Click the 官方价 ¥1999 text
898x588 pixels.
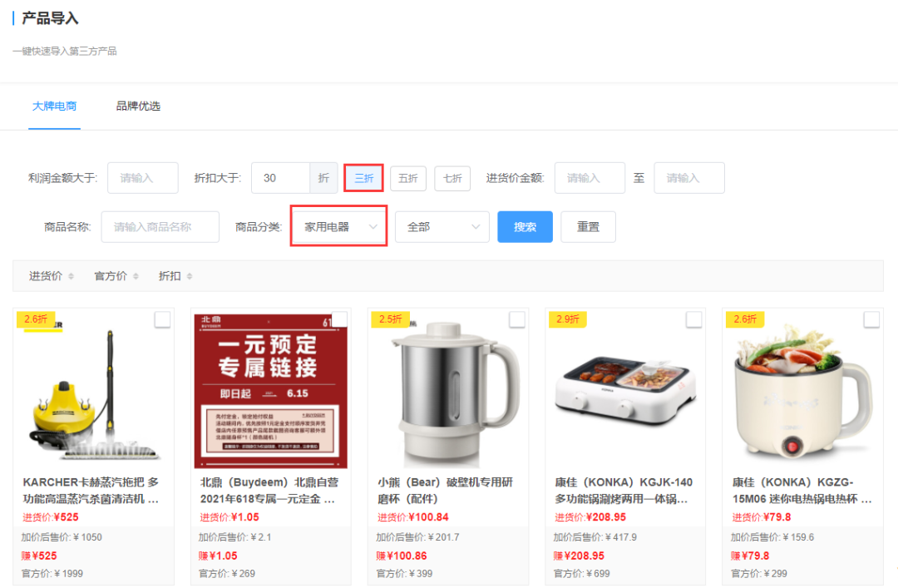point(52,574)
